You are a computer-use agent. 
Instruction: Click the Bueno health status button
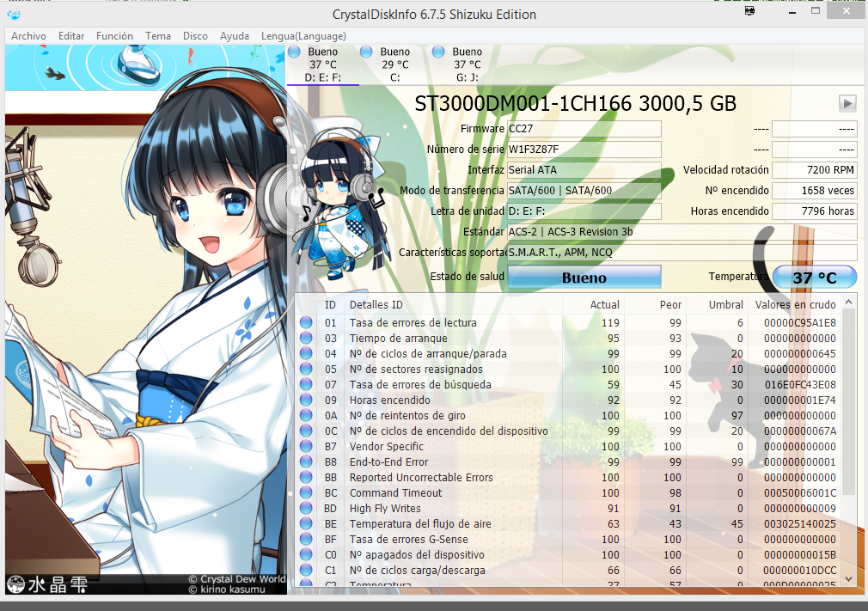[x=584, y=278]
